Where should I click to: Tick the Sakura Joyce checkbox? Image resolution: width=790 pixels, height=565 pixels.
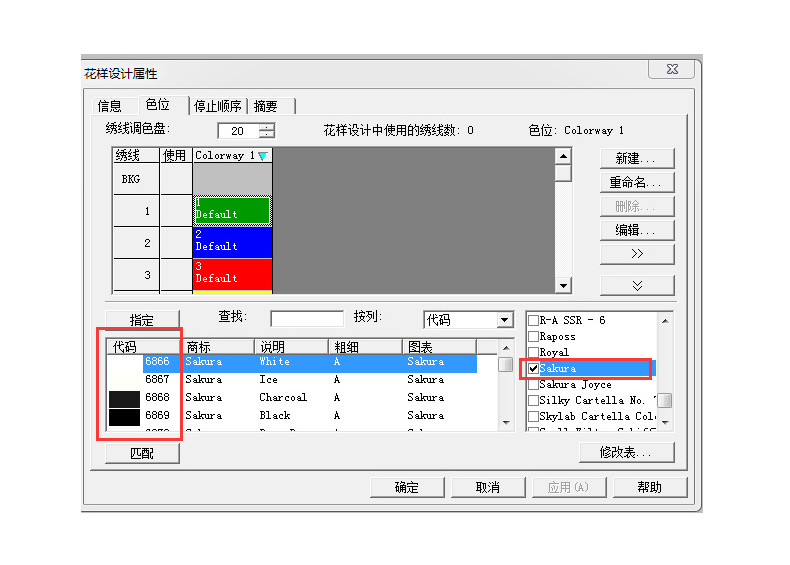coord(534,384)
